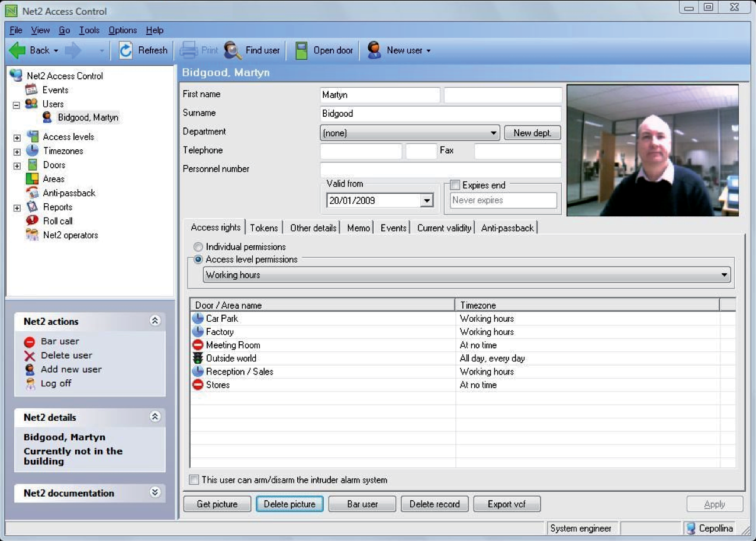Open the Department dropdown
The height and width of the screenshot is (541, 756).
[494, 133]
